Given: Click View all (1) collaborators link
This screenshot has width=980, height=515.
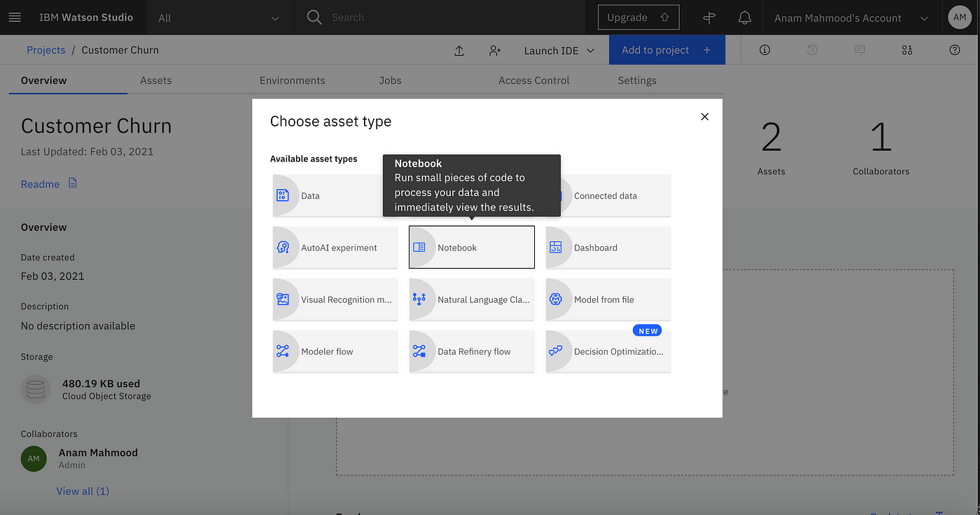Looking at the screenshot, I should tap(83, 491).
